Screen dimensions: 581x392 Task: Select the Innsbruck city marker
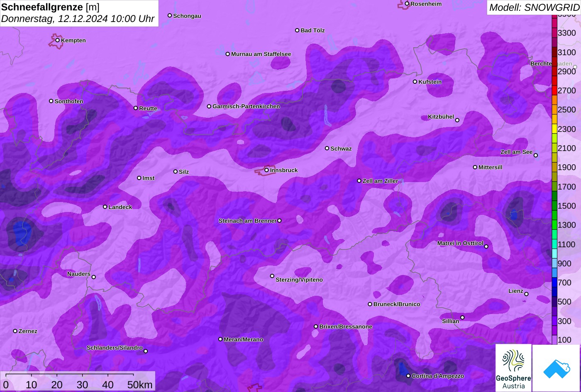[x=266, y=170]
